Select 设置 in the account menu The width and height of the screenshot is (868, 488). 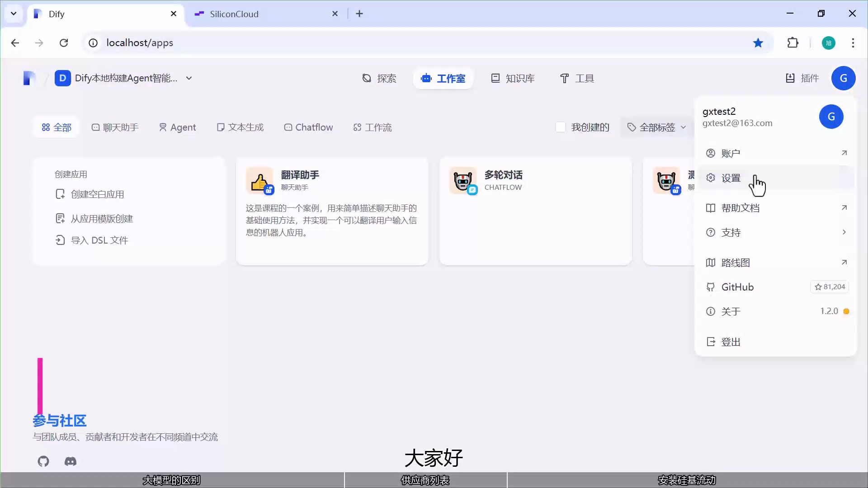click(776, 178)
